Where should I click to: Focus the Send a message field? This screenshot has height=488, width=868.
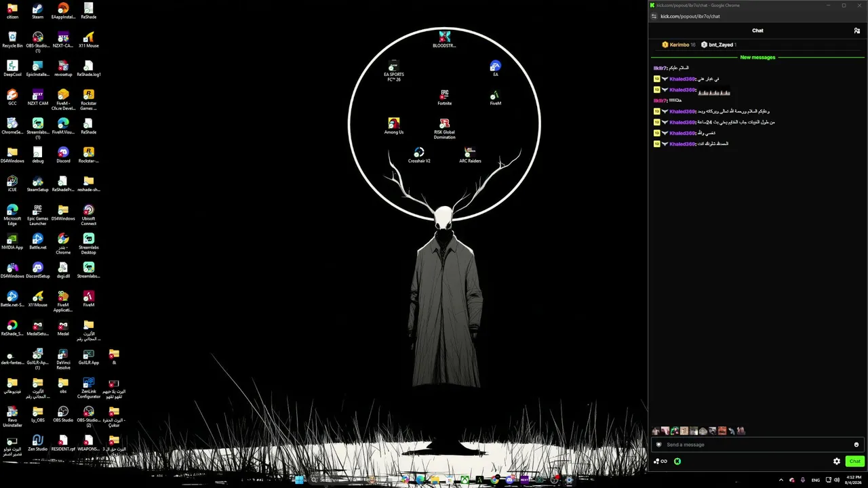757,445
